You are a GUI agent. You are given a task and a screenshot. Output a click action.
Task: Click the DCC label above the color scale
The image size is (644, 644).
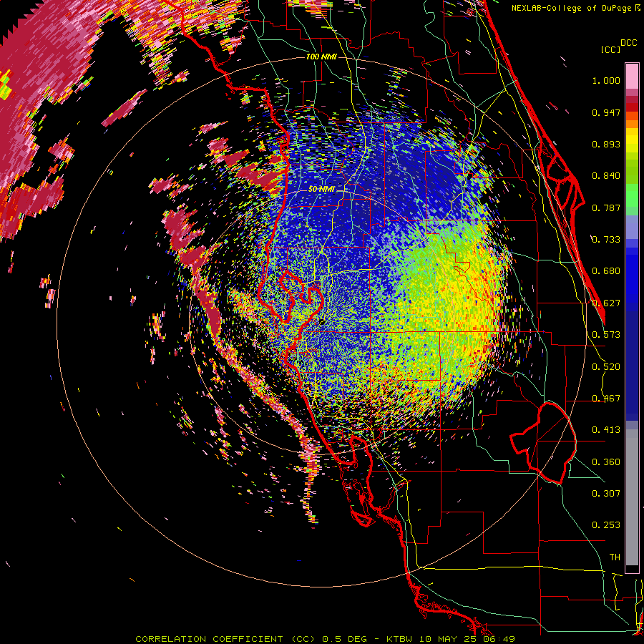(x=629, y=43)
